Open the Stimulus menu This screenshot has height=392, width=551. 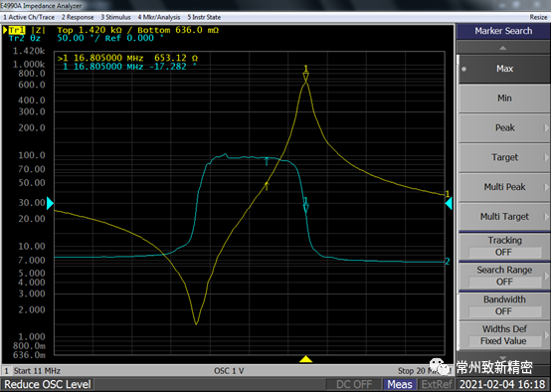pos(115,17)
